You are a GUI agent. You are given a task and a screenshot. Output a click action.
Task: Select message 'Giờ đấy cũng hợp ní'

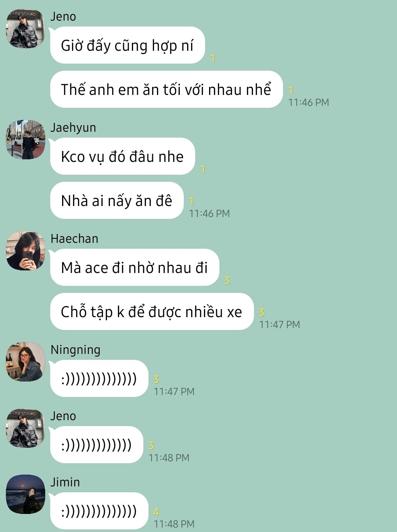pos(127,45)
